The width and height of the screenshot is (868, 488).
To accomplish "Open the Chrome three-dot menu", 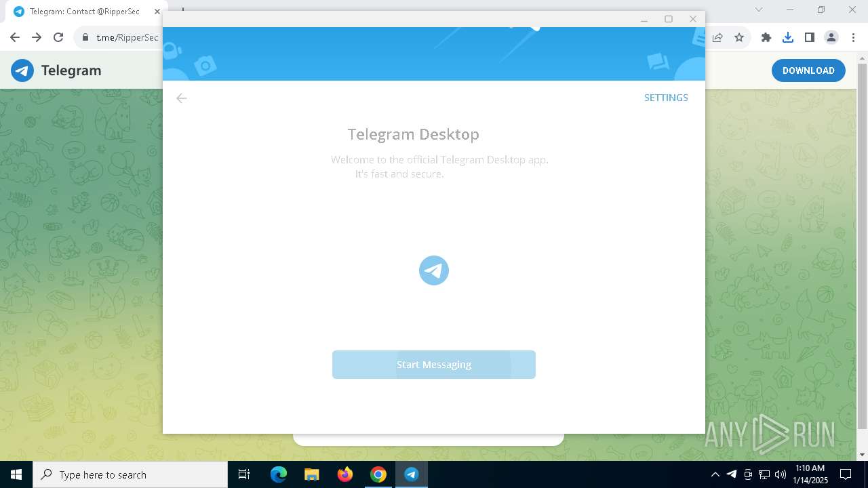I will (853, 37).
